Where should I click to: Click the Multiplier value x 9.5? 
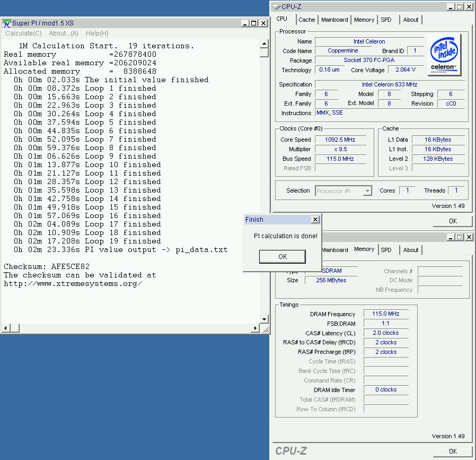340,149
